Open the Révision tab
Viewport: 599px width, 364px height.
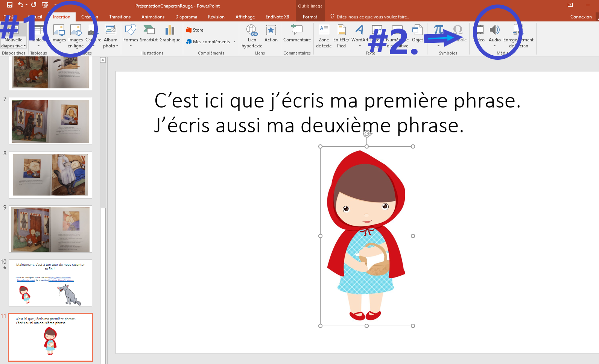[216, 17]
